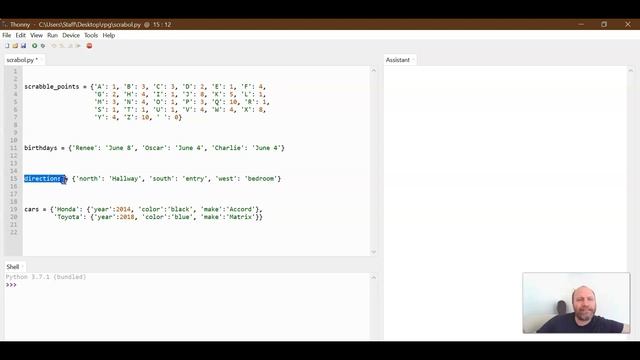
Task: Click the Open file folder icon
Action: tap(15, 46)
